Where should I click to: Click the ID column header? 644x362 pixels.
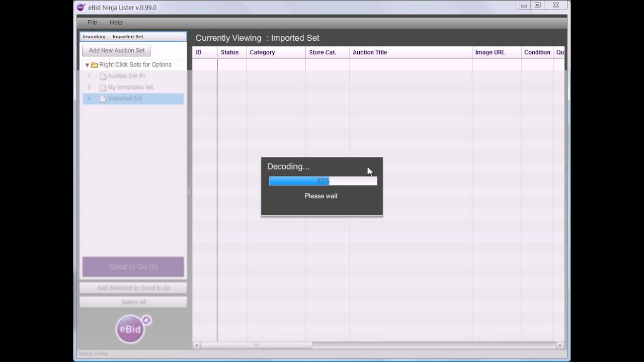point(205,52)
